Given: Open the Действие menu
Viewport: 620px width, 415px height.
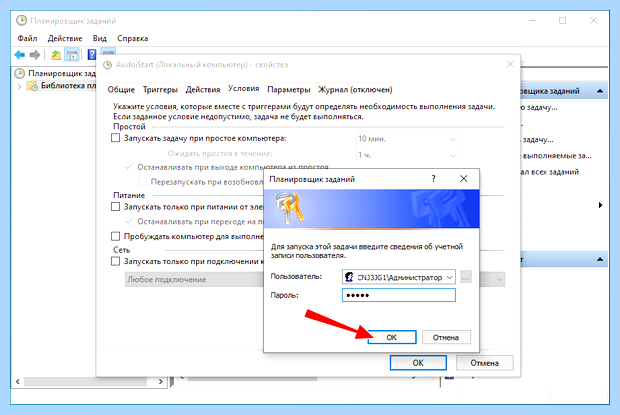Looking at the screenshot, I should point(65,38).
